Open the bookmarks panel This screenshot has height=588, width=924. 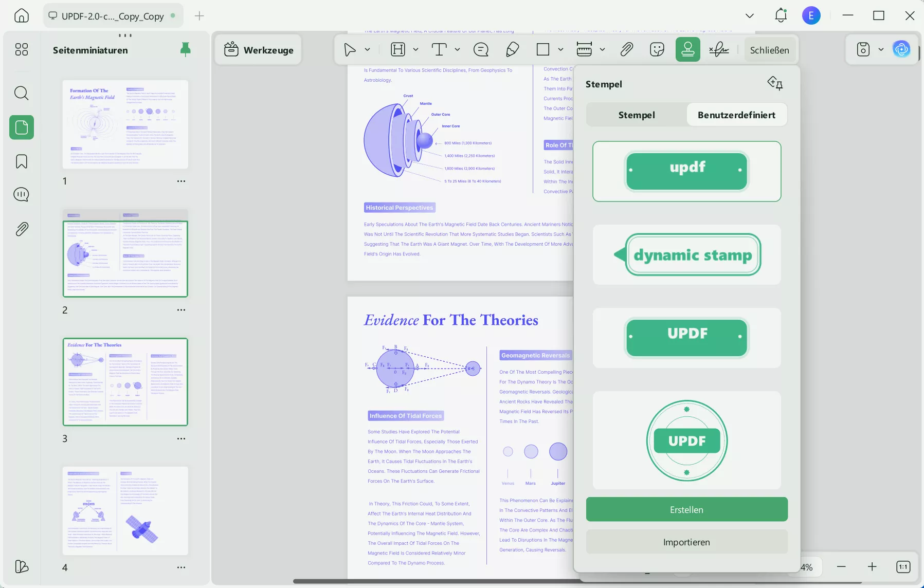click(x=22, y=161)
